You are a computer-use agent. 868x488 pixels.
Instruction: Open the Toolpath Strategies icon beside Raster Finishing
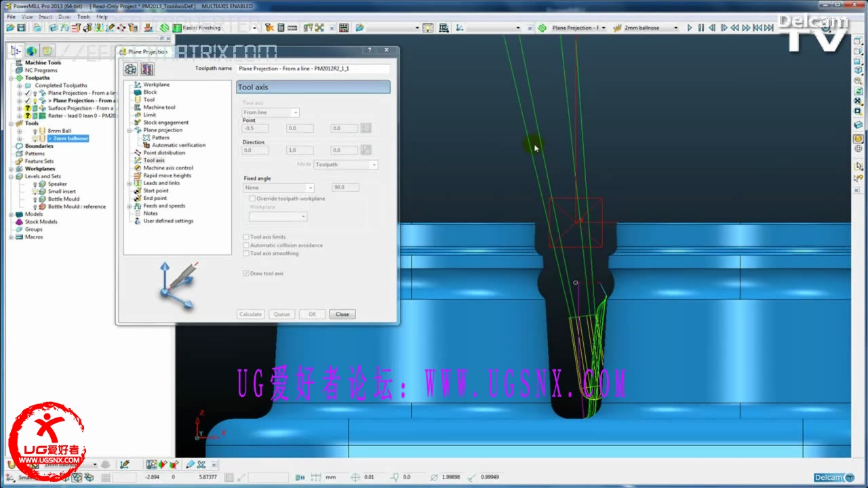coord(164,28)
